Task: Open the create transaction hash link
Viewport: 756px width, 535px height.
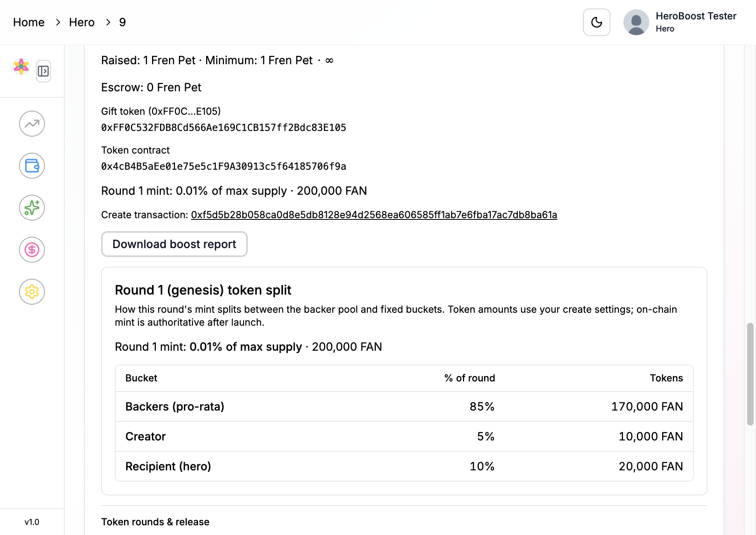Action: (x=374, y=215)
